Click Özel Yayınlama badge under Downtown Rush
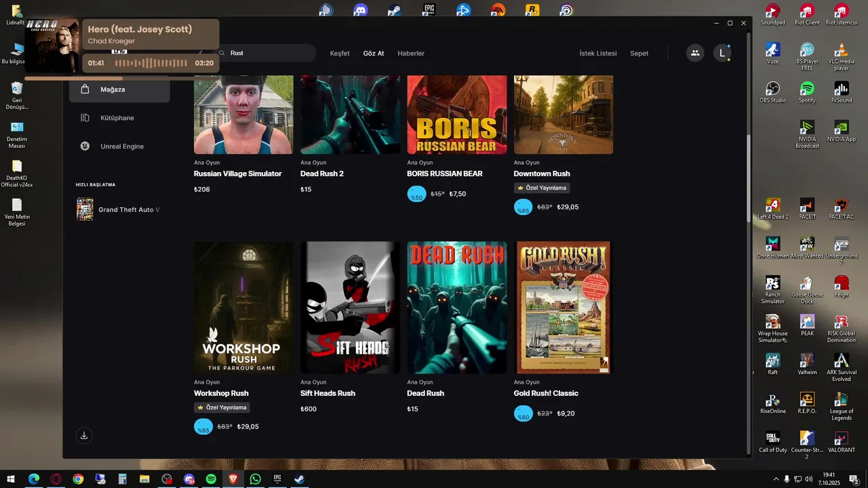The image size is (868, 488). [x=542, y=188]
